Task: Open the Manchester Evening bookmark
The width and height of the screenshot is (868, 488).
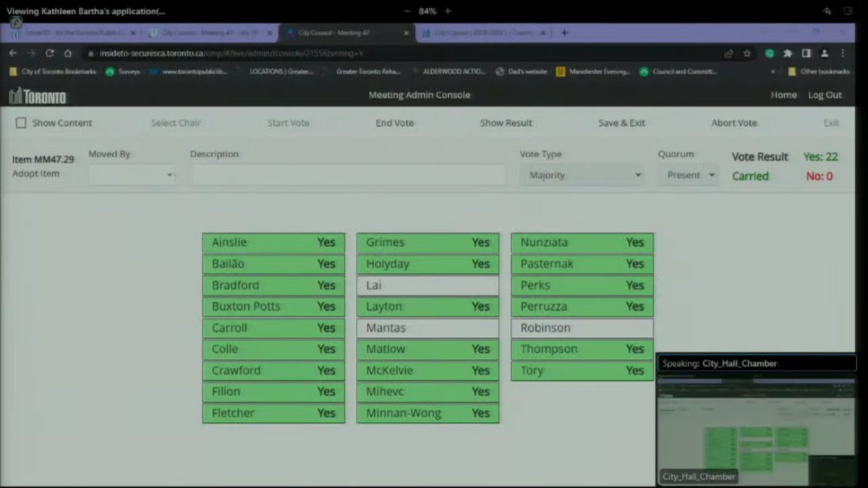Action: click(594, 72)
